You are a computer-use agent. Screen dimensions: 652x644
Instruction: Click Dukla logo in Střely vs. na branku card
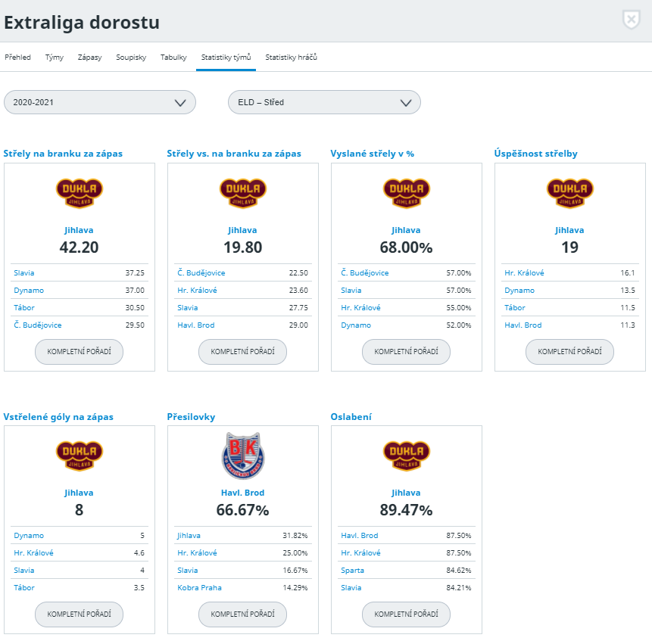click(242, 194)
